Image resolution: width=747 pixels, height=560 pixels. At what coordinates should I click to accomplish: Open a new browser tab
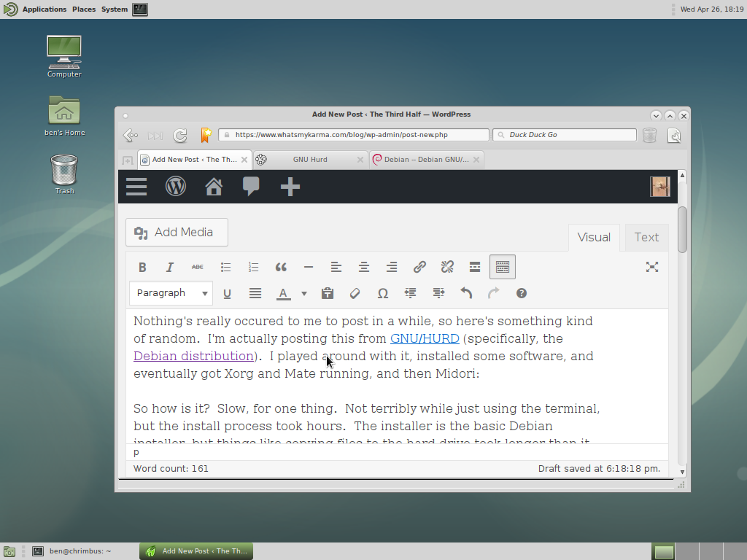pyautogui.click(x=127, y=160)
